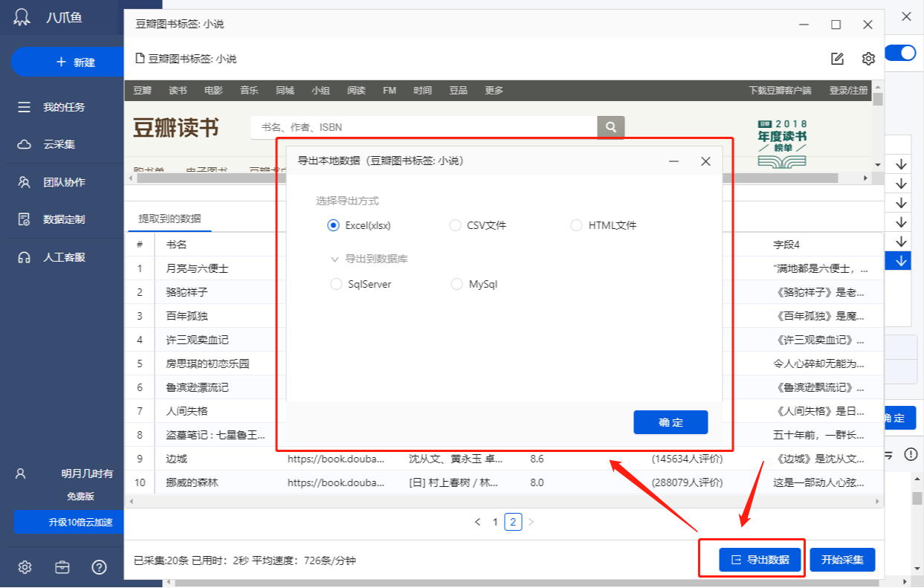
Task: Click the 开始采集 button
Action: click(x=842, y=560)
